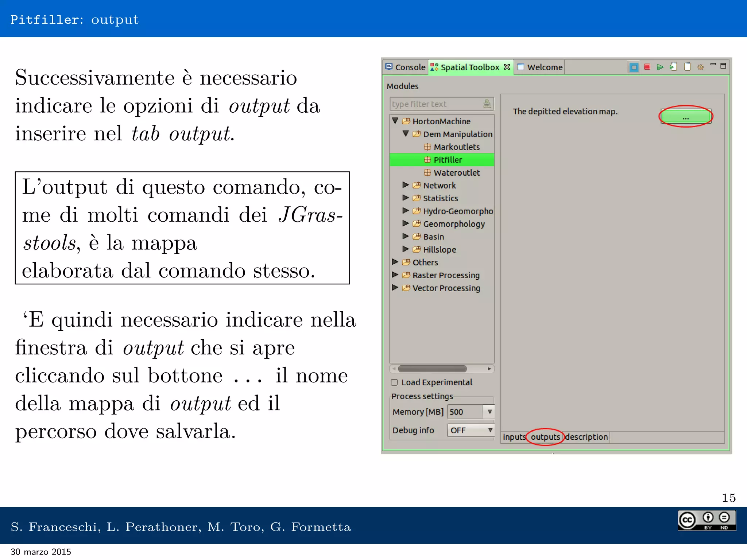The image size is (747, 560).
Task: Click the green '...' browse output button
Action: click(x=686, y=117)
